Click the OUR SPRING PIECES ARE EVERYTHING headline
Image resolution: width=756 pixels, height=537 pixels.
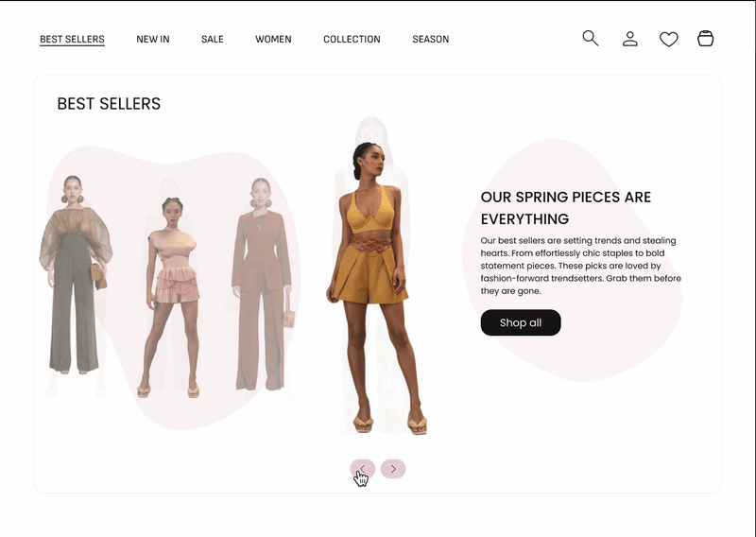click(x=566, y=208)
